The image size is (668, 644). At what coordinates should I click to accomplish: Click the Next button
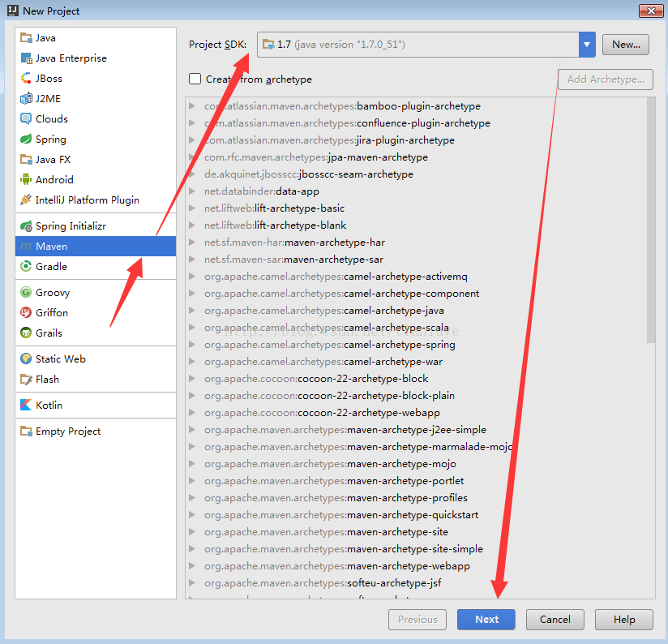click(486, 620)
